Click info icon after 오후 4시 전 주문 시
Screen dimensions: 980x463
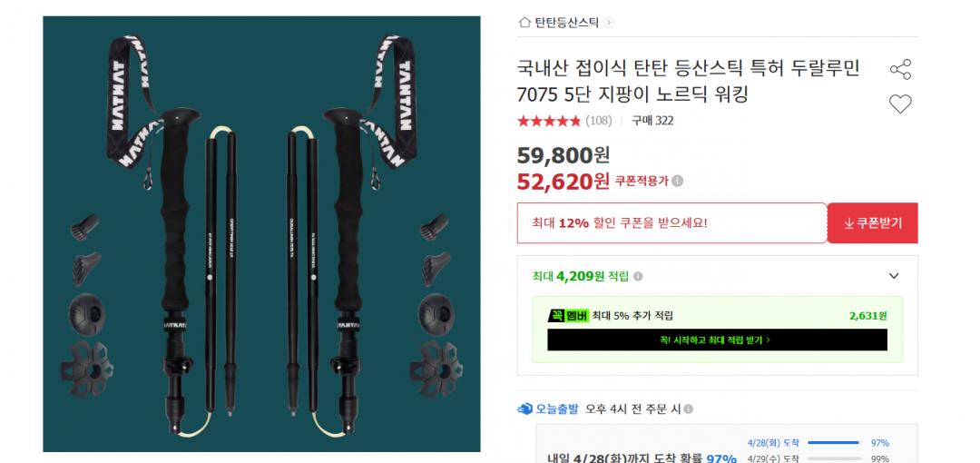(688, 409)
